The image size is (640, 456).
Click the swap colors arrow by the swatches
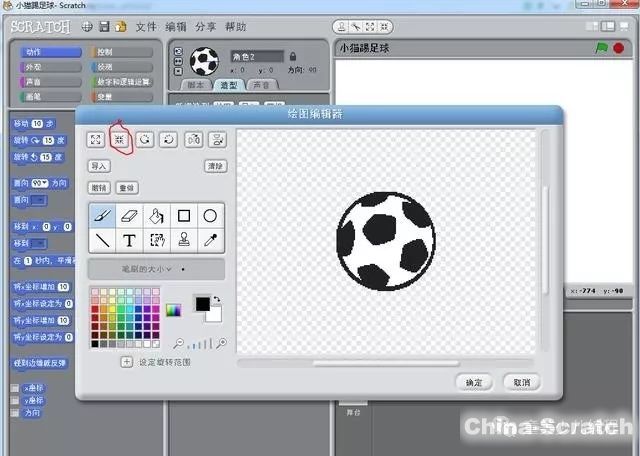click(217, 299)
